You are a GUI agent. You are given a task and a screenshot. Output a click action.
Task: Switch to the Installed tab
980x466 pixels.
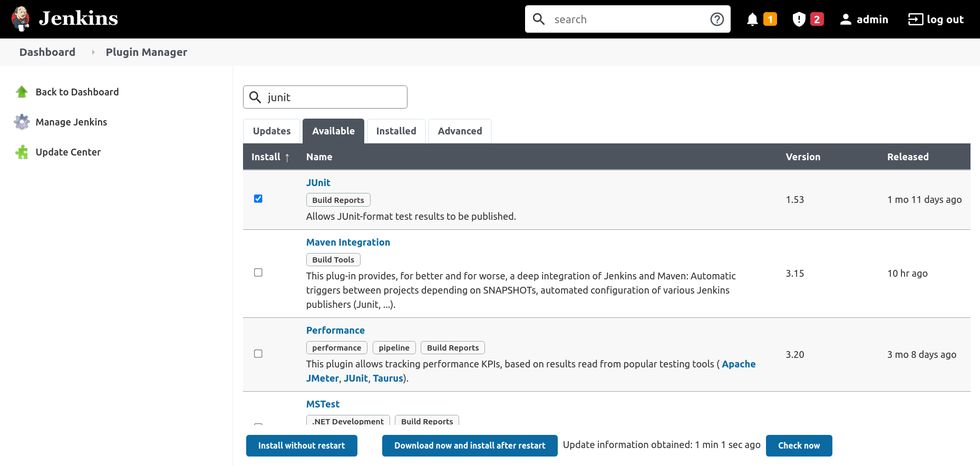click(396, 131)
